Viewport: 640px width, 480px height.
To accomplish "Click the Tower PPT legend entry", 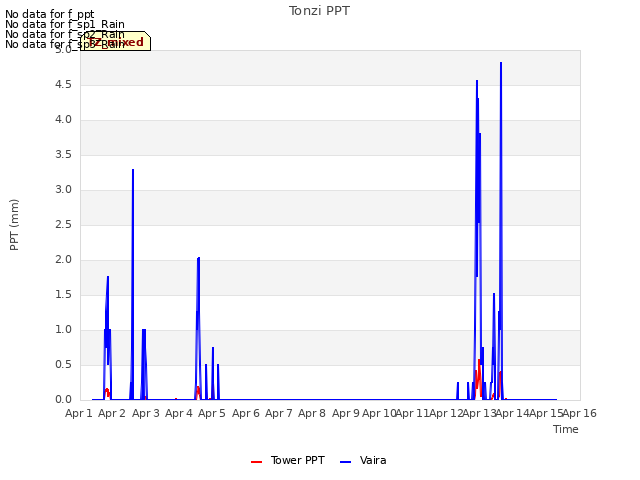I will click(x=288, y=460).
